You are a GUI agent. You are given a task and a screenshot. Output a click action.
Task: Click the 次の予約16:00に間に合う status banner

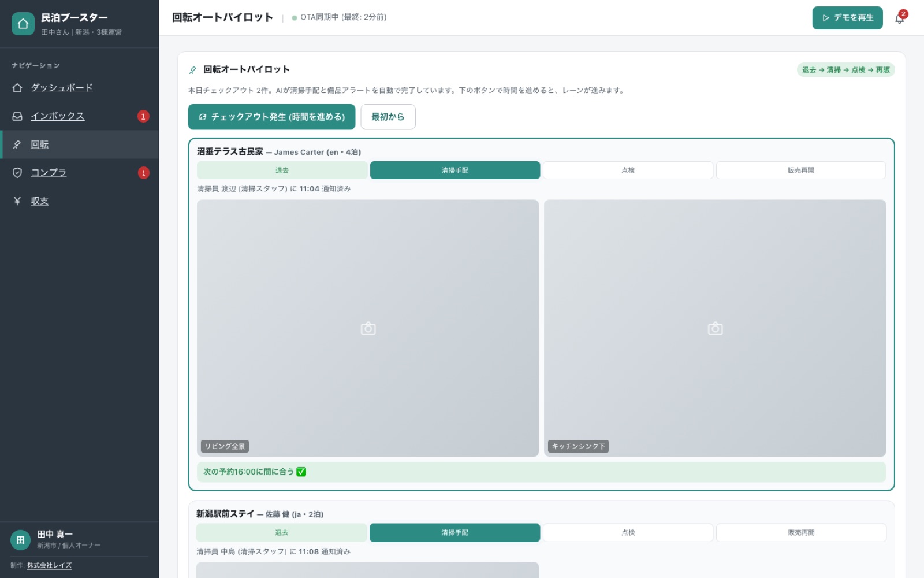[x=542, y=472]
